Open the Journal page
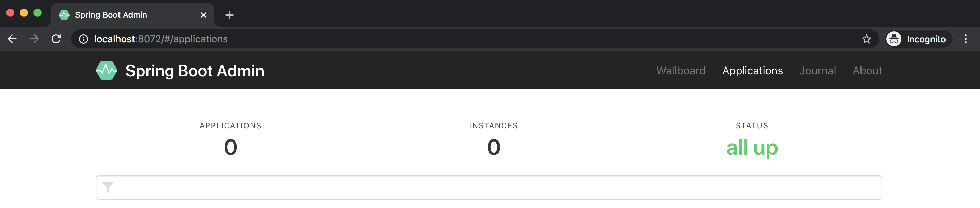This screenshot has width=980, height=208. (x=817, y=71)
